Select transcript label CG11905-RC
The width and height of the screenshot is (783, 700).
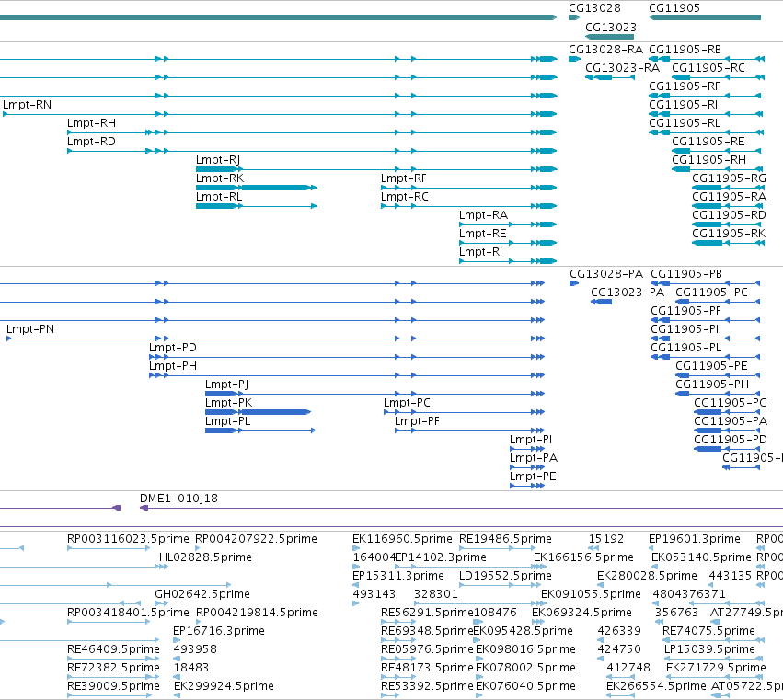pyautogui.click(x=708, y=68)
